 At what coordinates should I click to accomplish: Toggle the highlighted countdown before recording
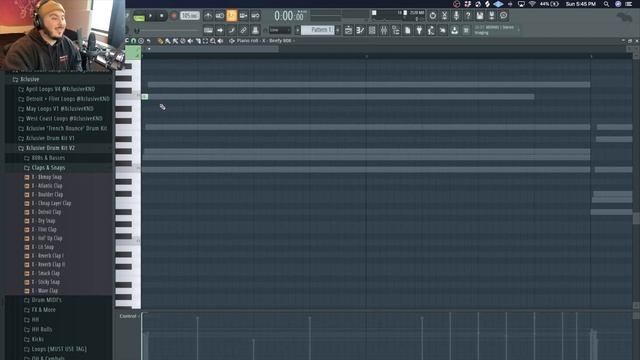coord(231,16)
